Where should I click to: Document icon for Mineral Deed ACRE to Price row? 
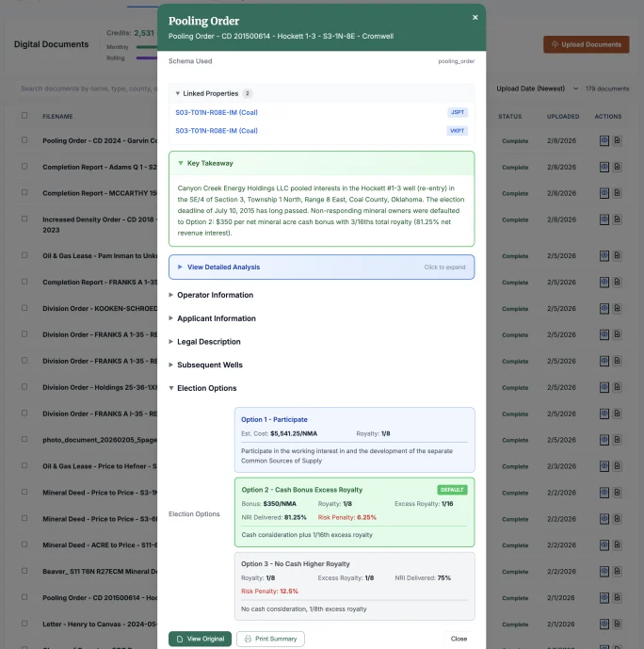click(617, 545)
